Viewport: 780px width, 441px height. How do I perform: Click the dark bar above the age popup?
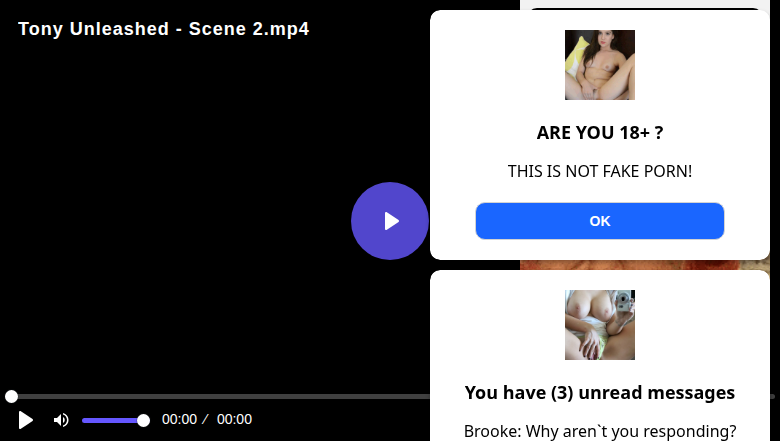click(644, 8)
